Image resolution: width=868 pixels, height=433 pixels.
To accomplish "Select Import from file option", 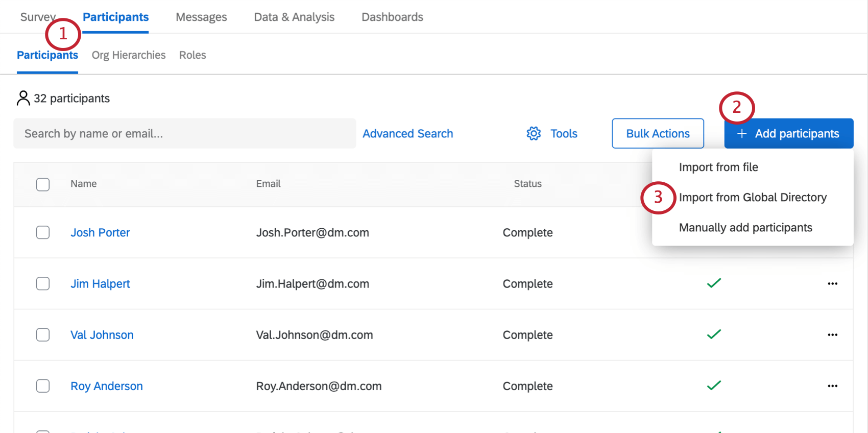I will (x=718, y=167).
